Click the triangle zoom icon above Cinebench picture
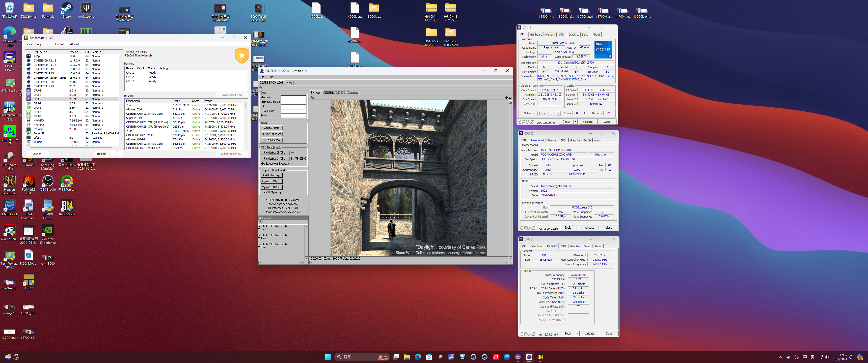Image resolution: width=868 pixels, height=363 pixels. pos(510,97)
